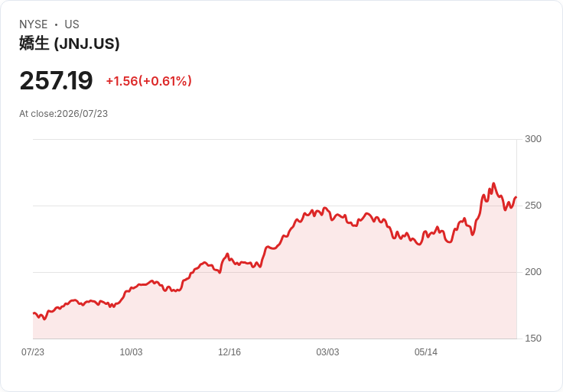Select the 05/14 x-axis date label
The width and height of the screenshot is (563, 392).
(426, 352)
